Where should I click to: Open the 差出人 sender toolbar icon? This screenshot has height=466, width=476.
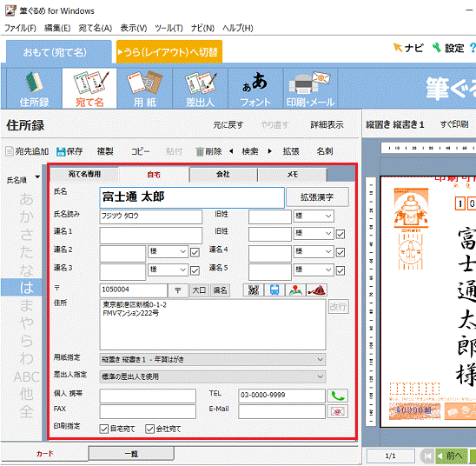201,89
